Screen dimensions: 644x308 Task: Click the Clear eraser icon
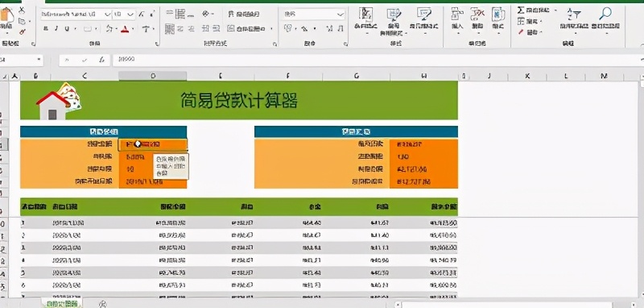pos(521,31)
